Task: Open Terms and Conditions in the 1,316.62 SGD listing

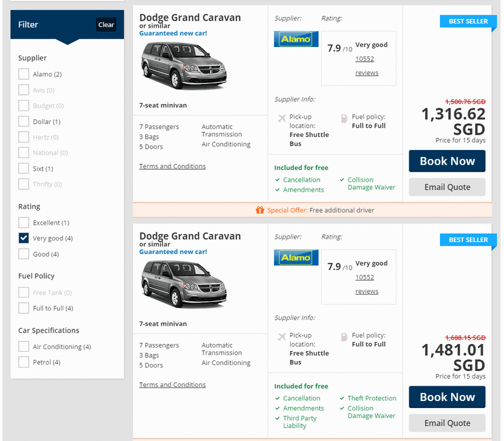Action: click(x=172, y=166)
